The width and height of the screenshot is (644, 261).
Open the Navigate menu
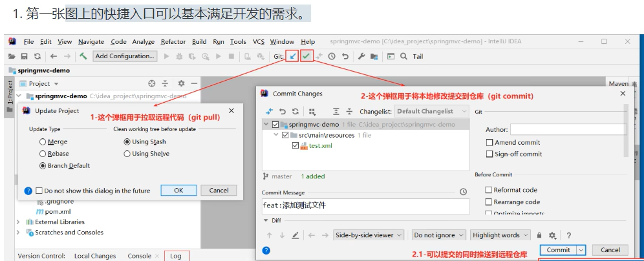point(91,41)
